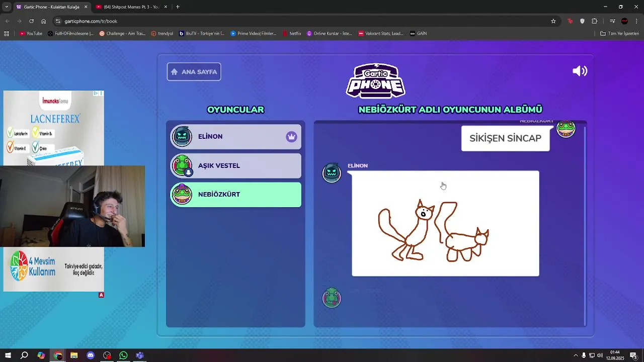Switch to the Shitpost Memes YouTube tab
Viewport: 644px width, 362px height.
[131, 7]
